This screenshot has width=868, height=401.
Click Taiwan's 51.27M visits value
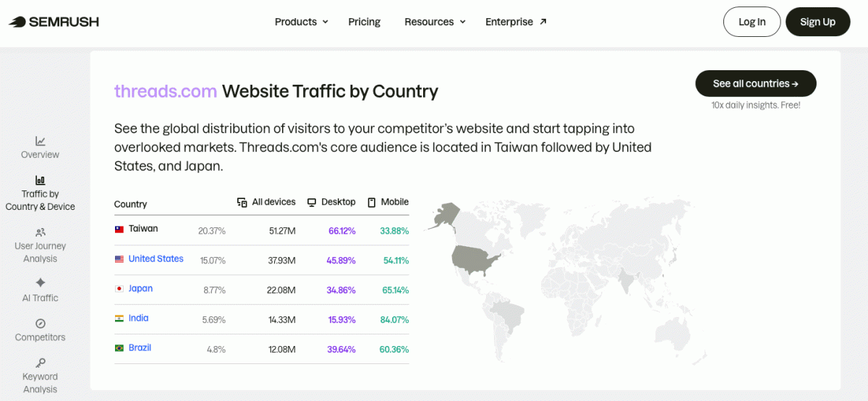282,231
